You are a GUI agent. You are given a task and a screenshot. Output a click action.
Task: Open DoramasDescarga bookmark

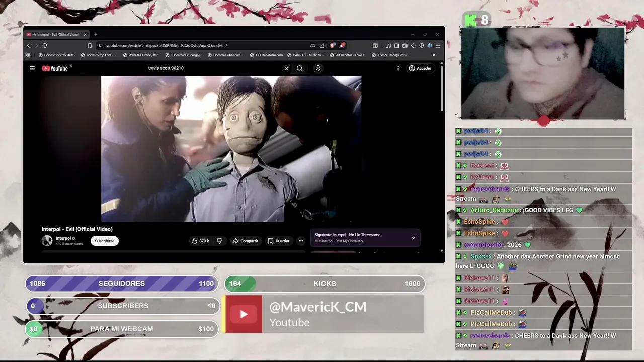point(184,55)
